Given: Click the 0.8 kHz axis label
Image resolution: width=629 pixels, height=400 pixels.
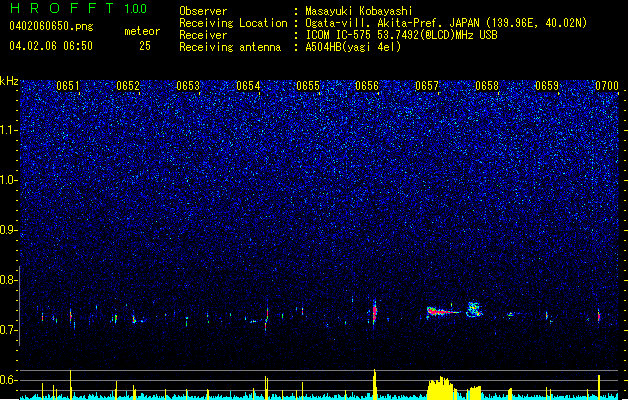Looking at the screenshot, I should (9, 280).
